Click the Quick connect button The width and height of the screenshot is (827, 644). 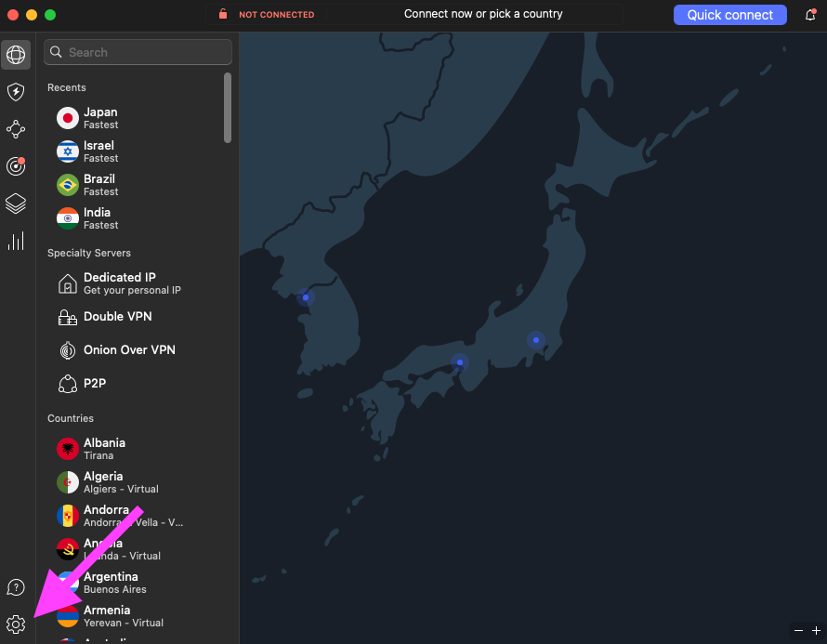click(x=730, y=15)
